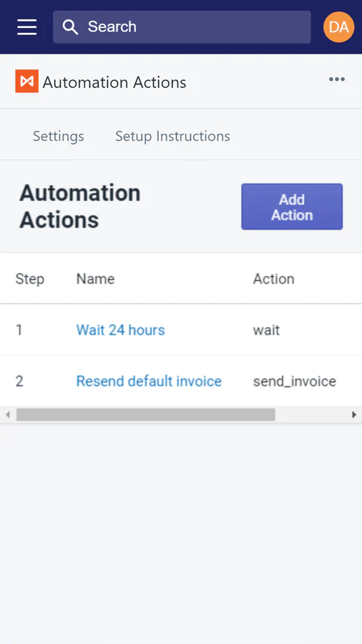Focus the Search input field
The height and width of the screenshot is (644, 362).
click(x=182, y=27)
